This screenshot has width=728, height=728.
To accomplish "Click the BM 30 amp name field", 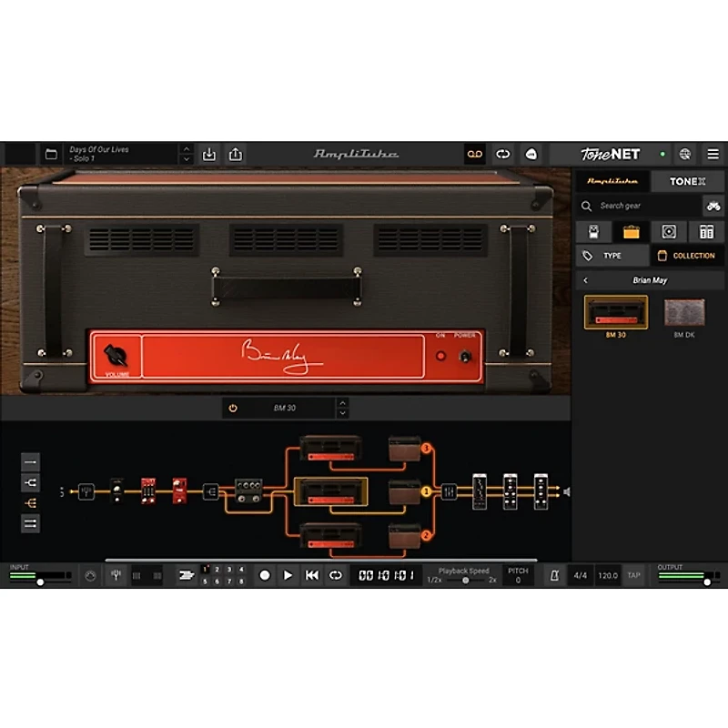I will click(x=285, y=408).
